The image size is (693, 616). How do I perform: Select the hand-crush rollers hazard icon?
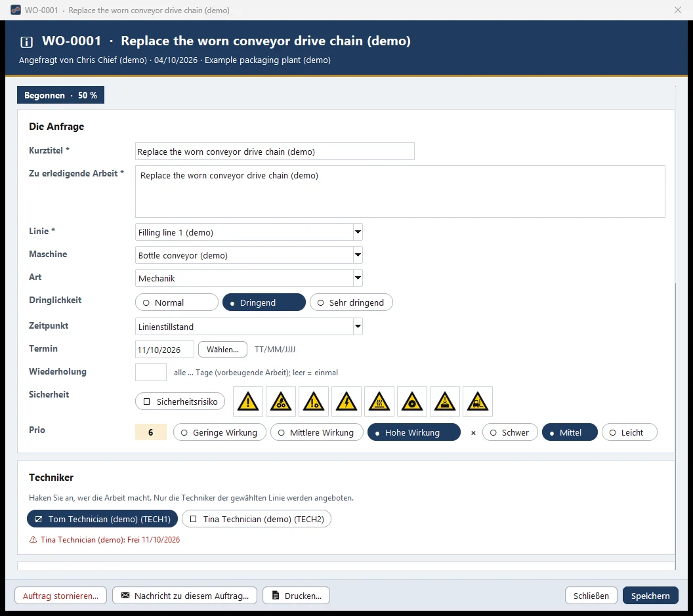point(281,401)
